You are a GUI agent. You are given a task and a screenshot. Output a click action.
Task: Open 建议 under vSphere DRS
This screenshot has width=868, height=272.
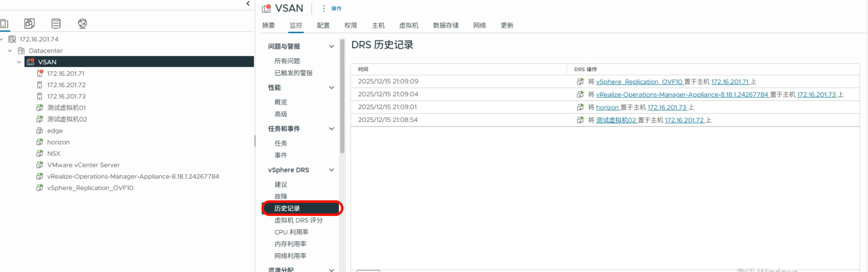(281, 184)
